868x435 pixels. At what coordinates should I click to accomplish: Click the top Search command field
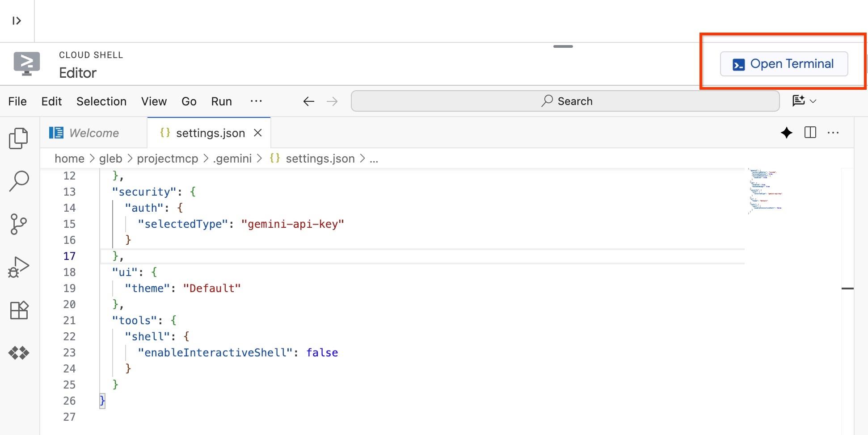click(565, 101)
